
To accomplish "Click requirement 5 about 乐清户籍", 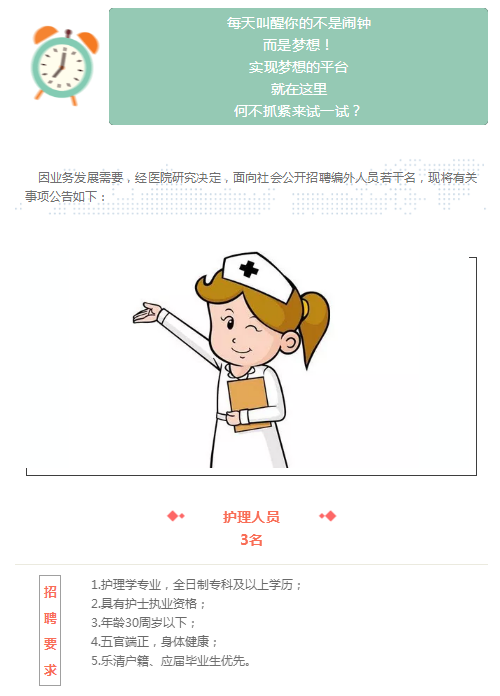I will (171, 661).
